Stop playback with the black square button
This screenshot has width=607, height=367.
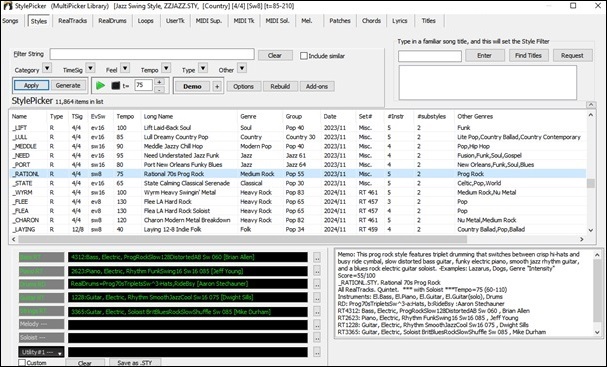[x=115, y=86]
